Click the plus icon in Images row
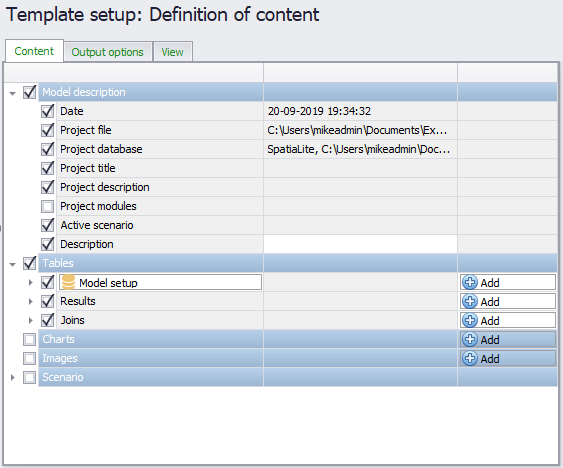The height and width of the screenshot is (468, 563). click(x=470, y=358)
